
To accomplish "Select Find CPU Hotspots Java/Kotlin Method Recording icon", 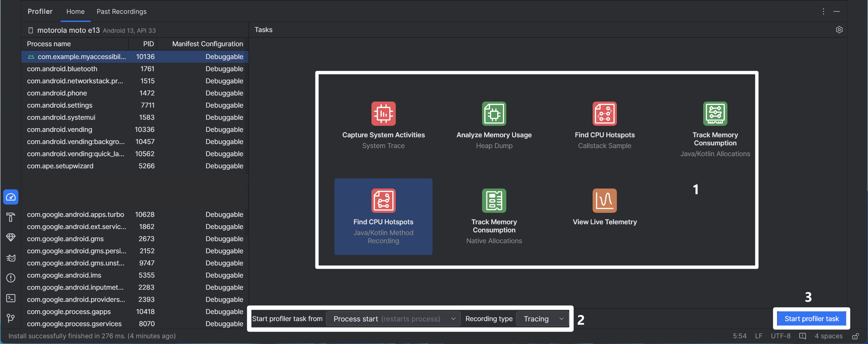I will pyautogui.click(x=383, y=201).
